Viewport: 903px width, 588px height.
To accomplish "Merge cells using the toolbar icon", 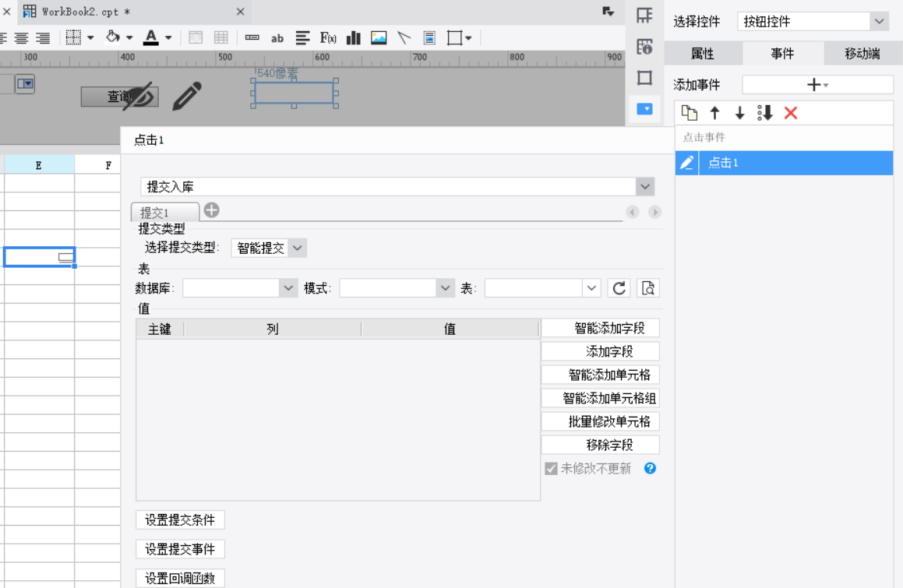I will (x=196, y=38).
